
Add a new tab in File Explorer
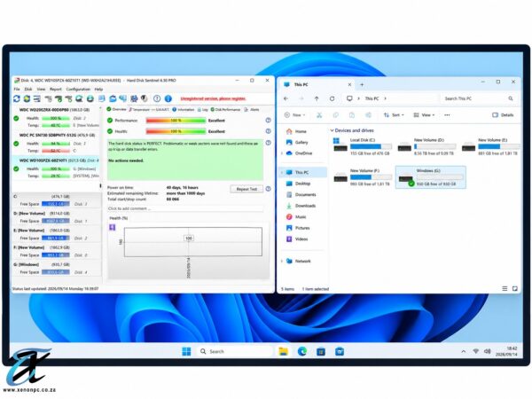[362, 84]
